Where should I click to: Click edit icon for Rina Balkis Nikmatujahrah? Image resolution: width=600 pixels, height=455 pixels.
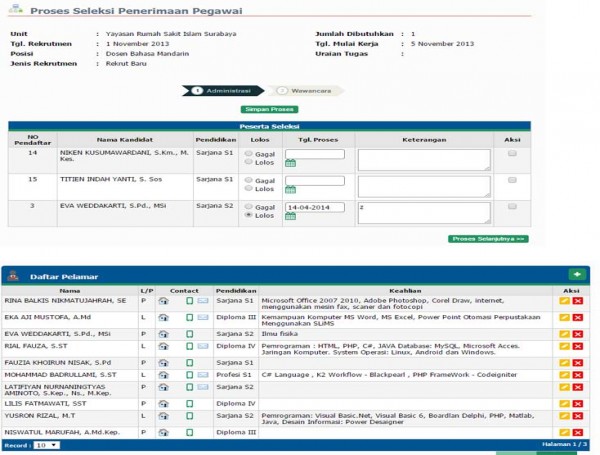pyautogui.click(x=565, y=299)
